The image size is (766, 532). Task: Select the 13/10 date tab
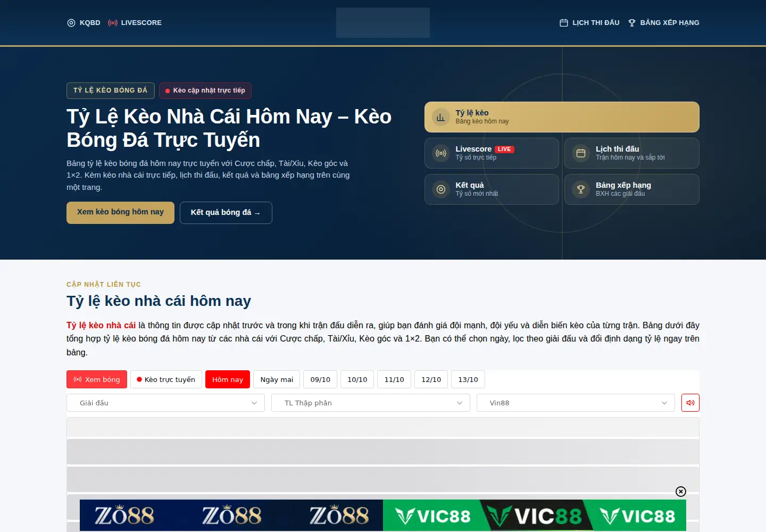(468, 379)
